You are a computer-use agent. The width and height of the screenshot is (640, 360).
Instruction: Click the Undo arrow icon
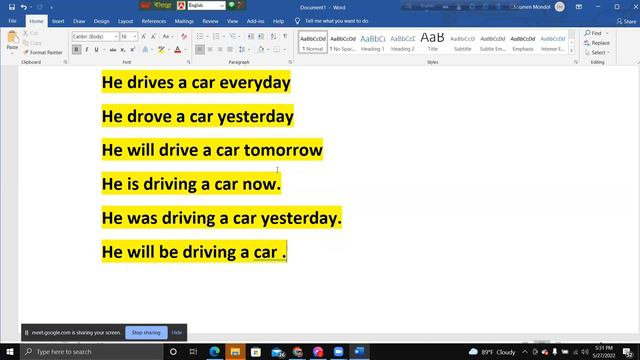click(x=24, y=7)
